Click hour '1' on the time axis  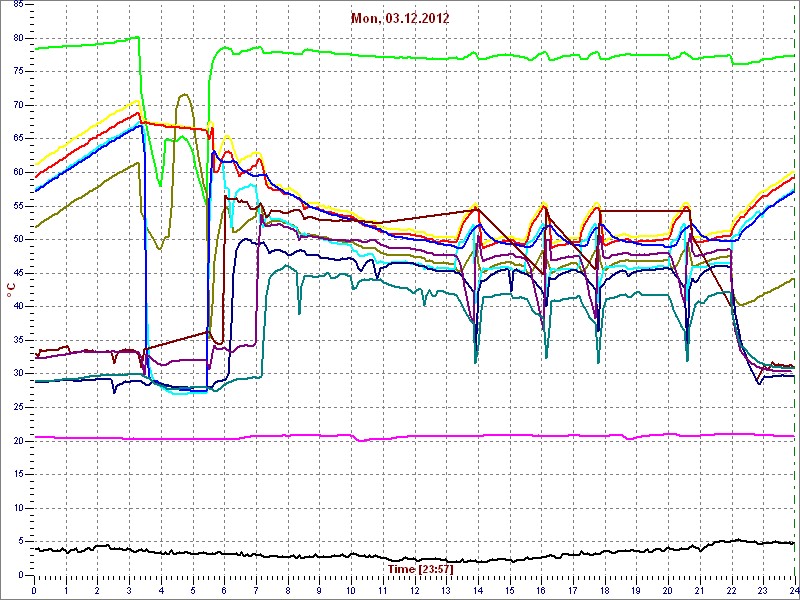coord(66,589)
